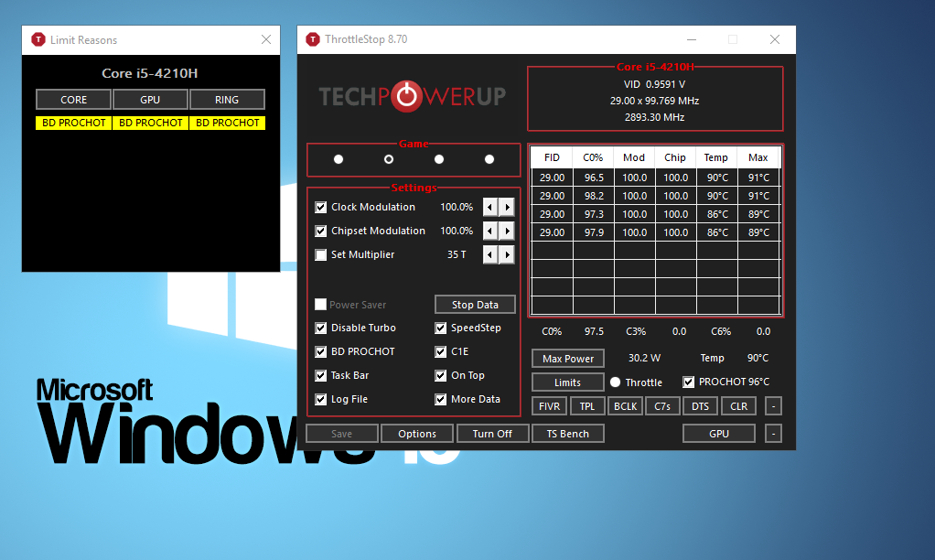935x560 pixels.
Task: Toggle BD PROCHOT checkbox in Settings
Action: pyautogui.click(x=321, y=352)
